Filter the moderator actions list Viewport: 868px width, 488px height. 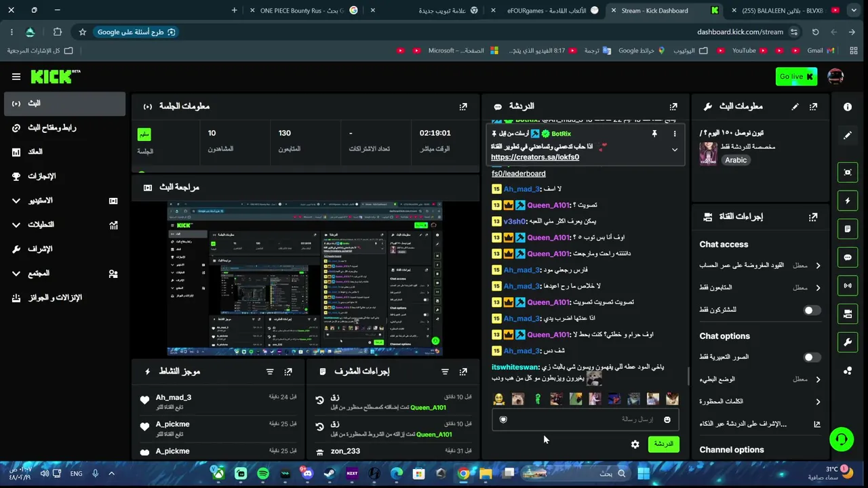coord(445,371)
